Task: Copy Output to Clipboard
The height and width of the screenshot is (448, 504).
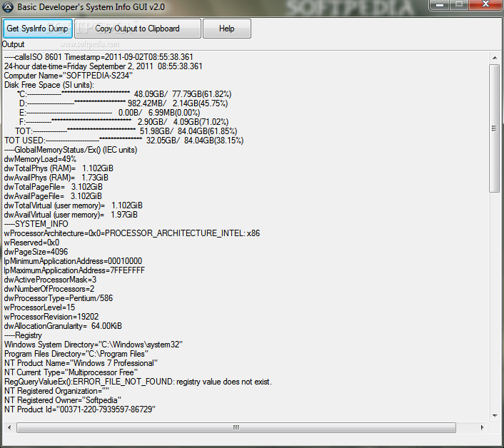Action: (x=138, y=29)
